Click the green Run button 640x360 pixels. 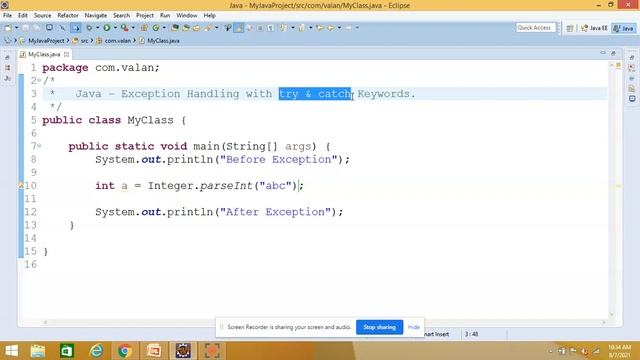107,28
